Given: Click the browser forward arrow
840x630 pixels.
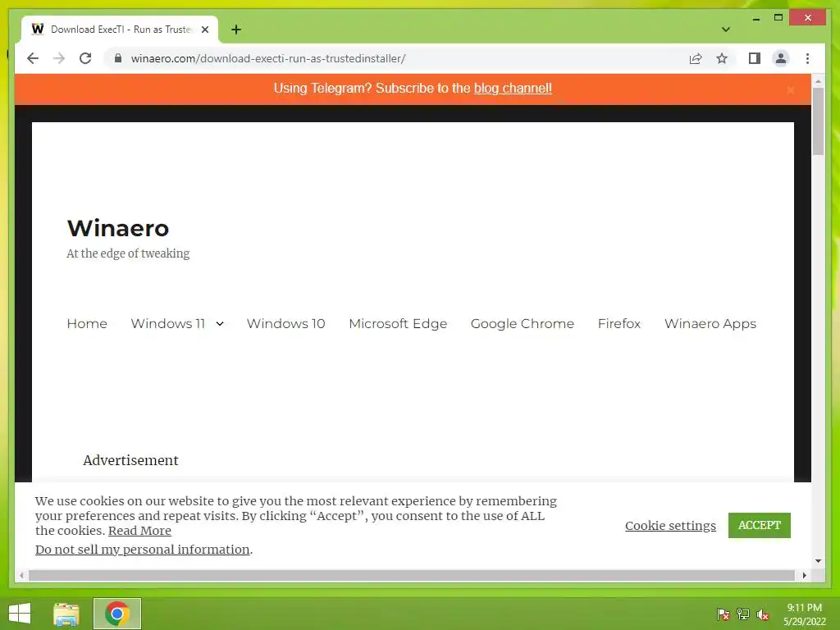Looking at the screenshot, I should click(x=59, y=58).
